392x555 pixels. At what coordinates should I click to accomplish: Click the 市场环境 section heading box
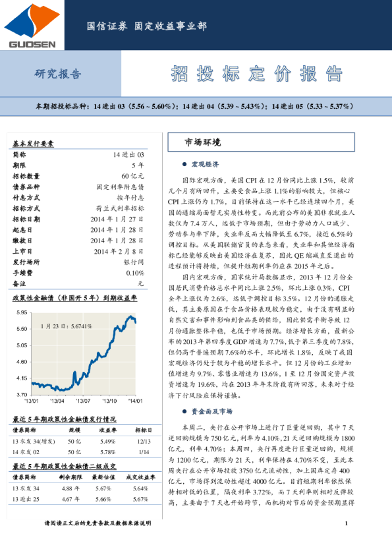[261, 142]
